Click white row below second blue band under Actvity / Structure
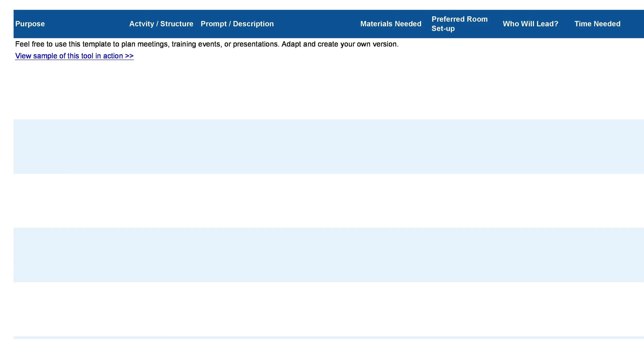 (x=163, y=309)
